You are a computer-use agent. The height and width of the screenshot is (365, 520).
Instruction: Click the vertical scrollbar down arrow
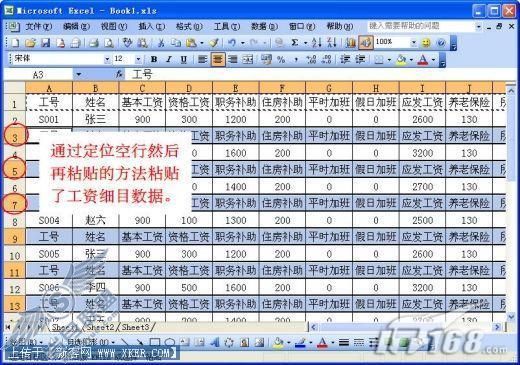click(x=511, y=316)
